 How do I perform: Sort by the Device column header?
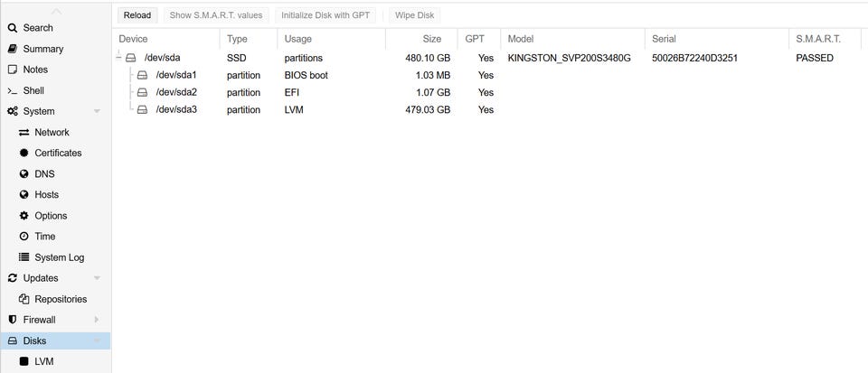(x=165, y=39)
